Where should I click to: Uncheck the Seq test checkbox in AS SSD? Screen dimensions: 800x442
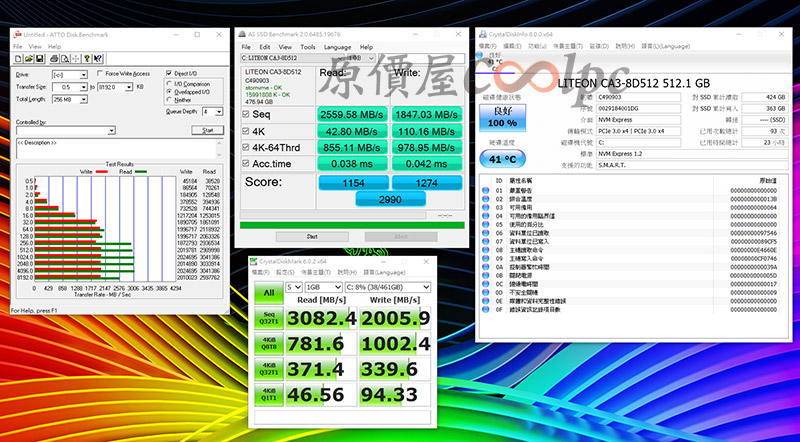pos(246,115)
